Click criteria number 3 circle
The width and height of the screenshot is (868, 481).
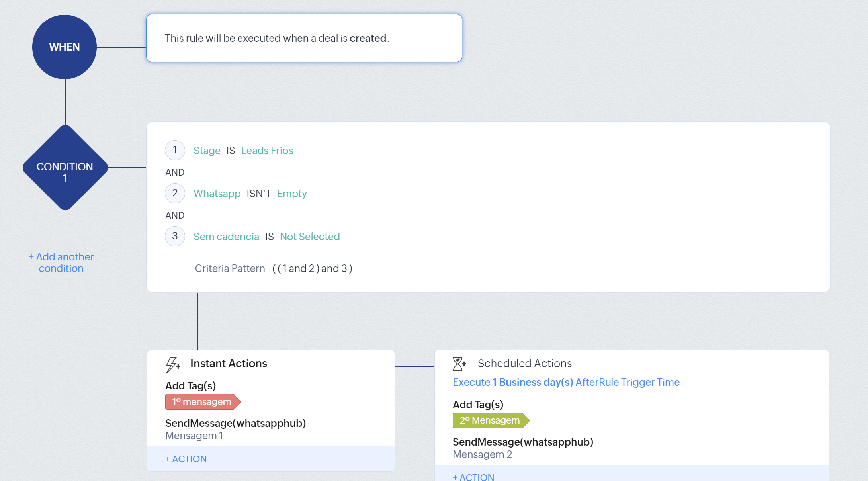175,236
